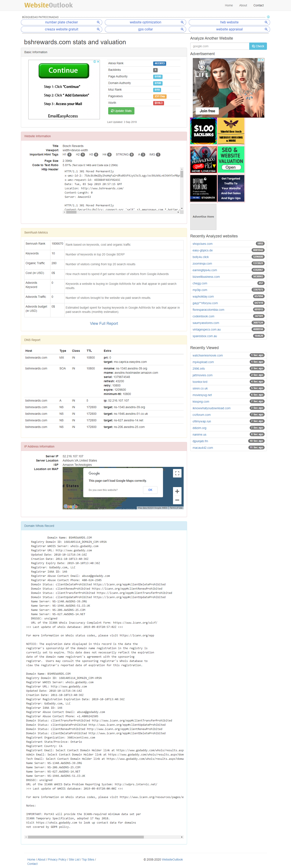Click Alexa Rank value 4633813
This screenshot has height=868, width=291.
click(159, 63)
